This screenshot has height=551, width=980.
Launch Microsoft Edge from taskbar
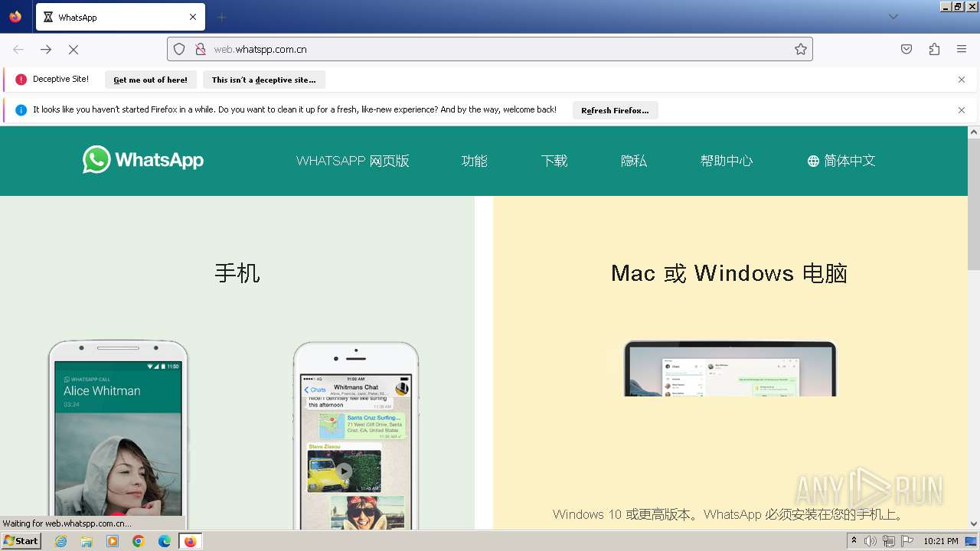pos(165,541)
